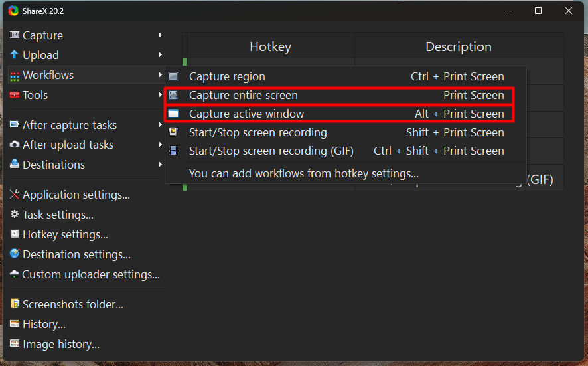Screen dimensions: 588x366
Task: Click the After capture tasks icon
Action: pos(14,124)
